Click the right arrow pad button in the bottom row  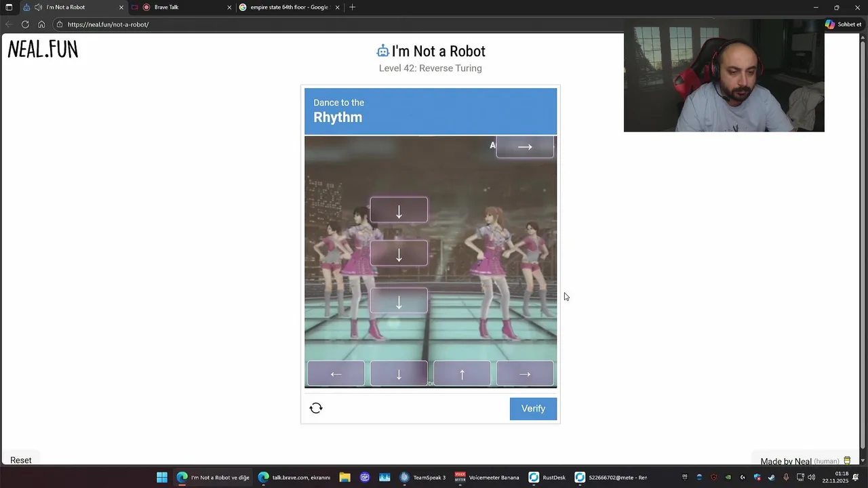[525, 373]
